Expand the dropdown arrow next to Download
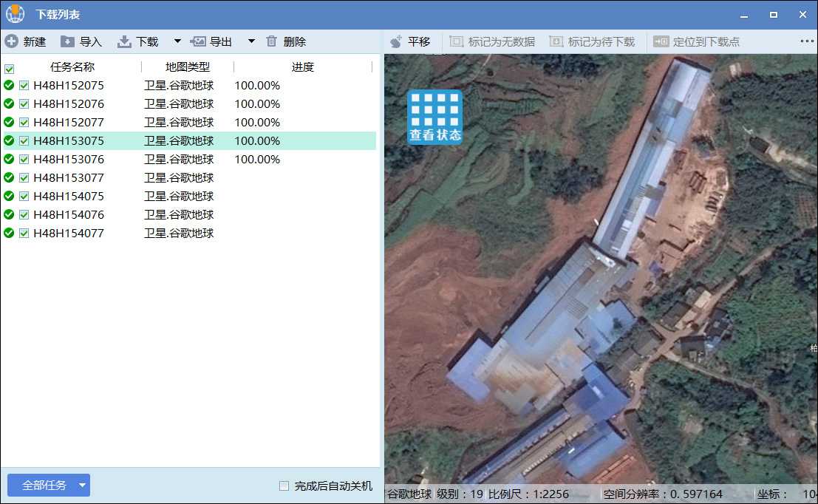This screenshot has height=504, width=818. [177, 41]
